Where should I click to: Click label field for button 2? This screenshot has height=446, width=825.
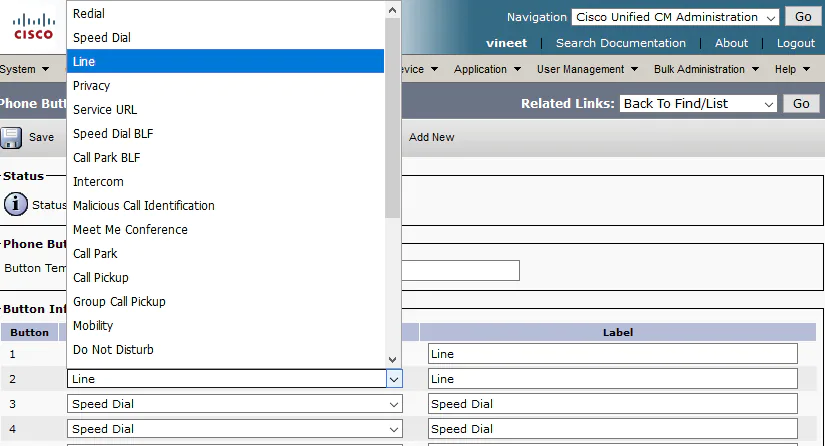[612, 379]
